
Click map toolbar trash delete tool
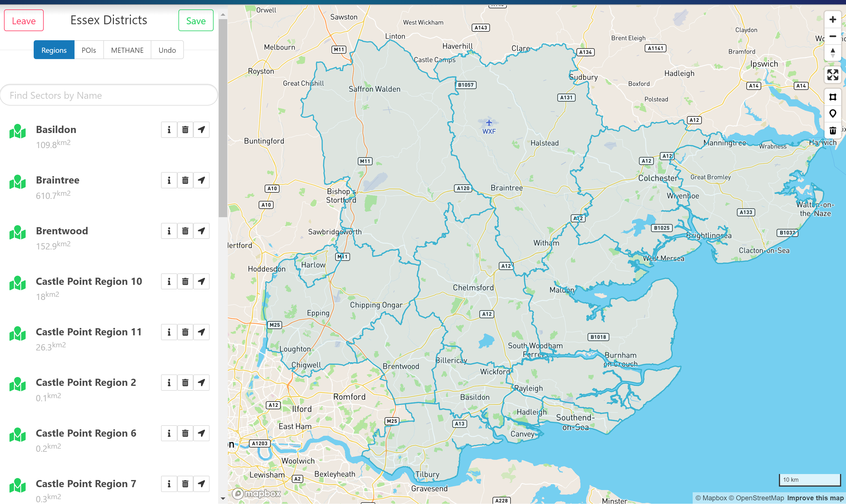tap(832, 130)
